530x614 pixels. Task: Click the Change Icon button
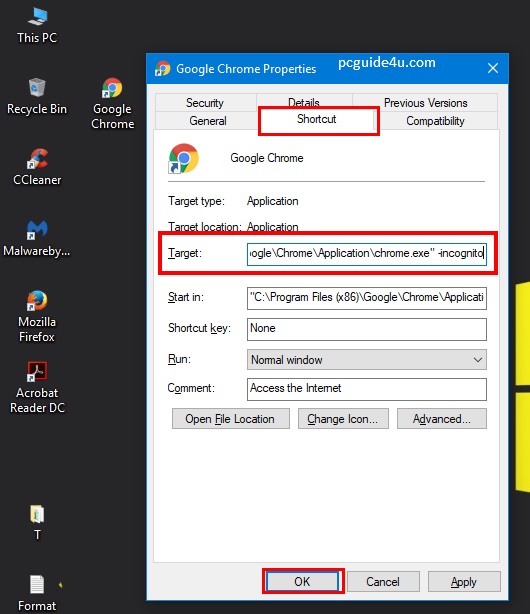coord(343,419)
